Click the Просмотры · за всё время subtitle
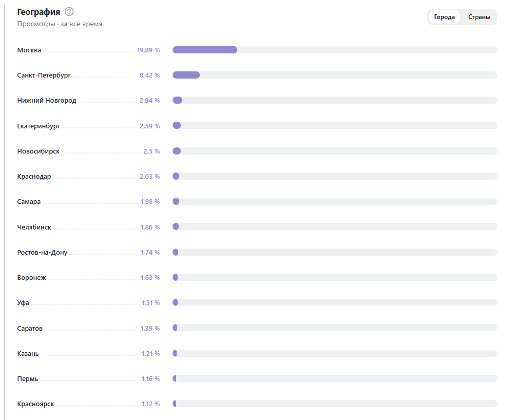This screenshot has height=420, width=509. [x=60, y=24]
